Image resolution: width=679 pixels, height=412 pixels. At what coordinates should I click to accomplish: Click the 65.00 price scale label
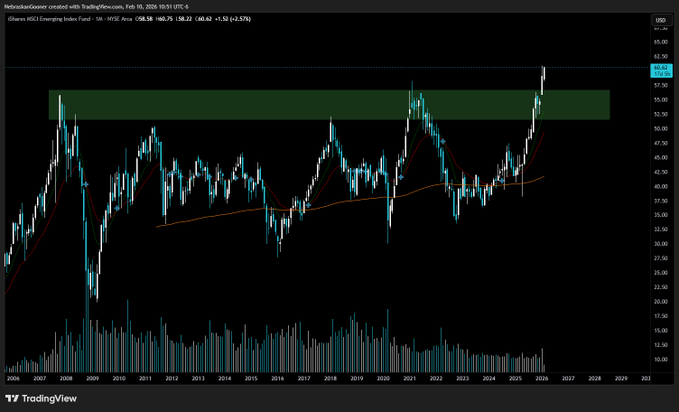point(660,42)
